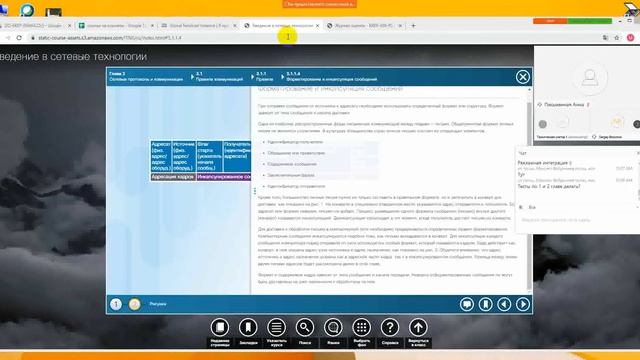The height and width of the screenshot is (360, 640).
Task: Click the Адресат header cell in diagram
Action: (x=161, y=156)
